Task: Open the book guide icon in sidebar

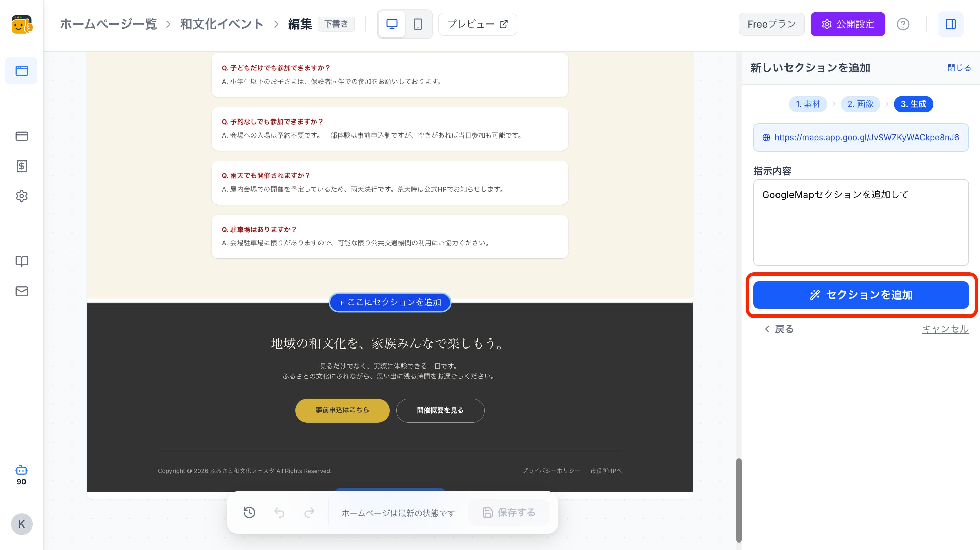Action: [22, 261]
